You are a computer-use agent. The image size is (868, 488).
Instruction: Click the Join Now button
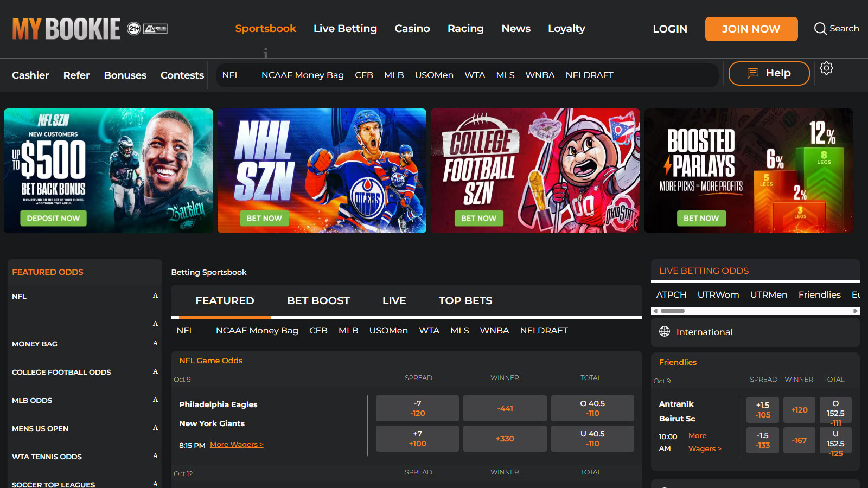click(751, 29)
